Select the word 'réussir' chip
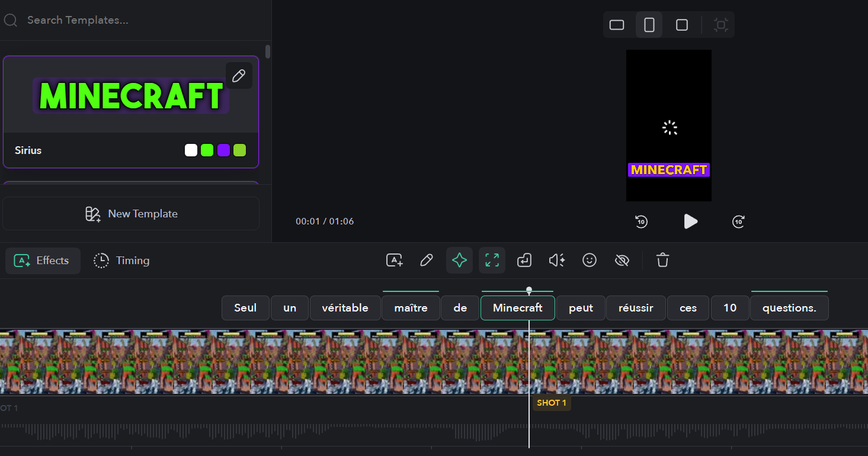Screen dimensions: 868x456 point(636,308)
